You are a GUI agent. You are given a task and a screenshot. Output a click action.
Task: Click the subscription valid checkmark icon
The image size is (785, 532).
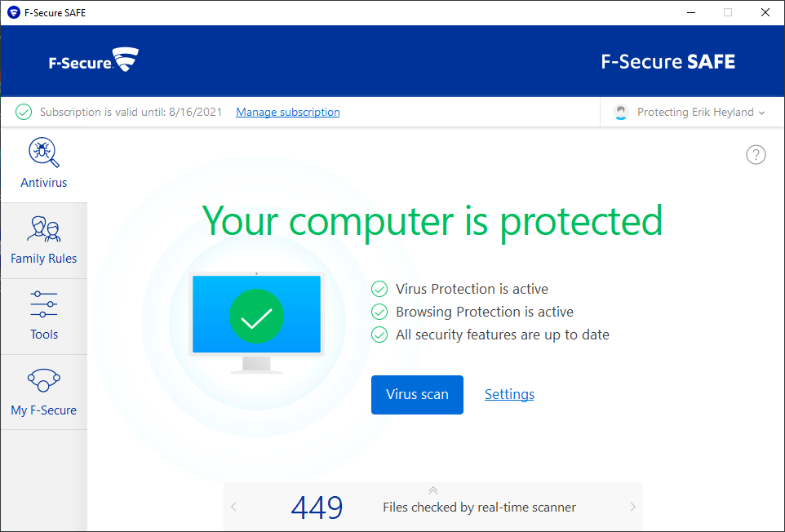pos(24,113)
